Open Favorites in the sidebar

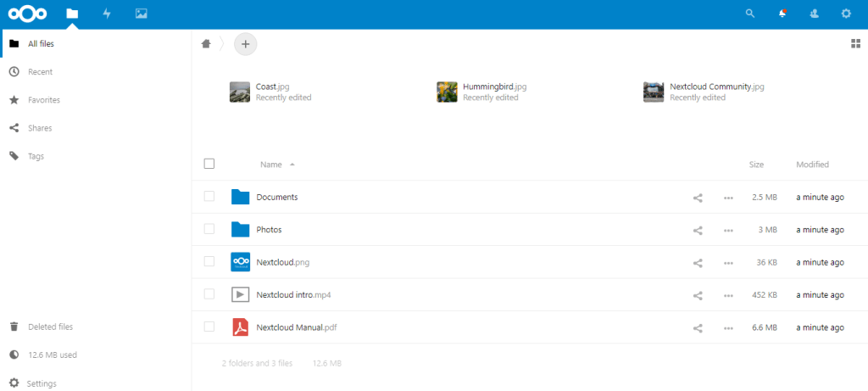pyautogui.click(x=43, y=100)
